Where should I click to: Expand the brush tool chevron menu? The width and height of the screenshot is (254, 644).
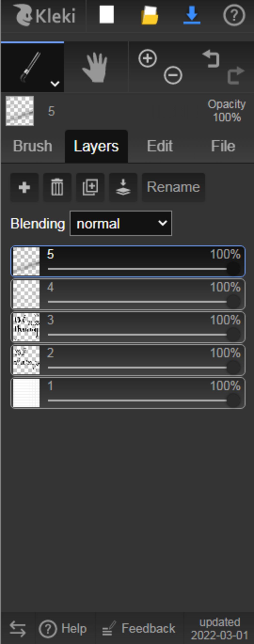pyautogui.click(x=55, y=84)
